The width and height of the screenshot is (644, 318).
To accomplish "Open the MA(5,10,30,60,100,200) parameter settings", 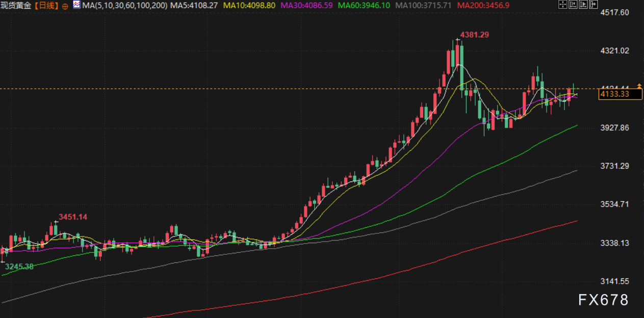I will tap(124, 6).
